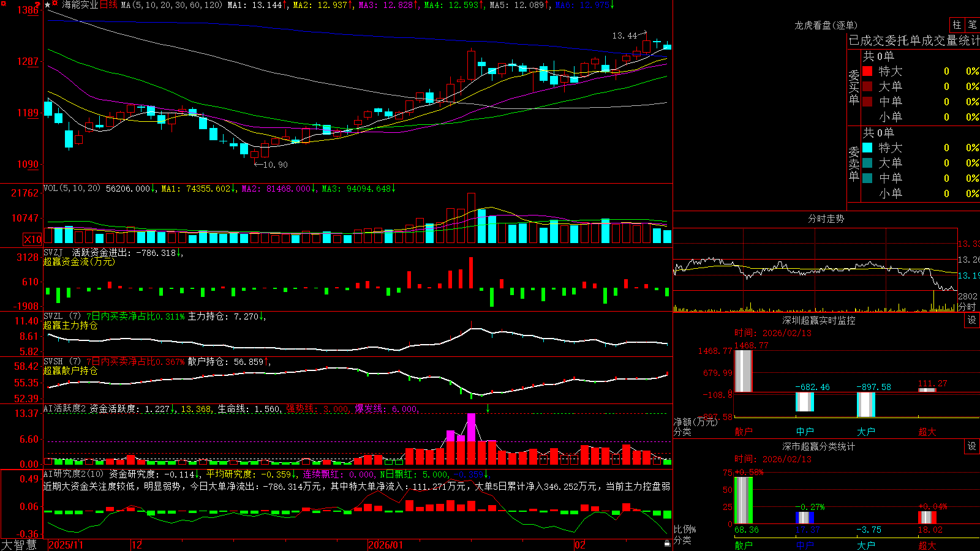The height and width of the screenshot is (551, 980).
Task: Click the 笔 button in 龙虎看盘 panel
Action: click(972, 24)
